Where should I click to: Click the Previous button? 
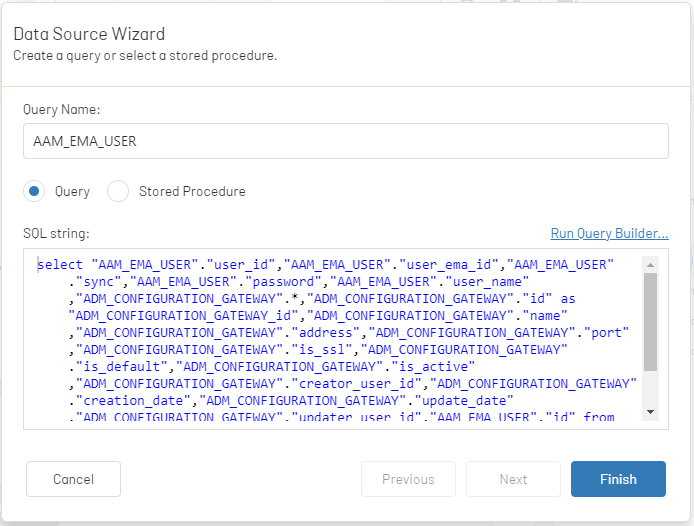(408, 479)
